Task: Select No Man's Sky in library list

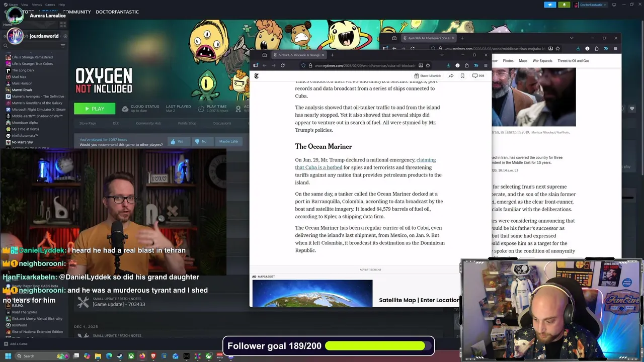Action: click(22, 142)
